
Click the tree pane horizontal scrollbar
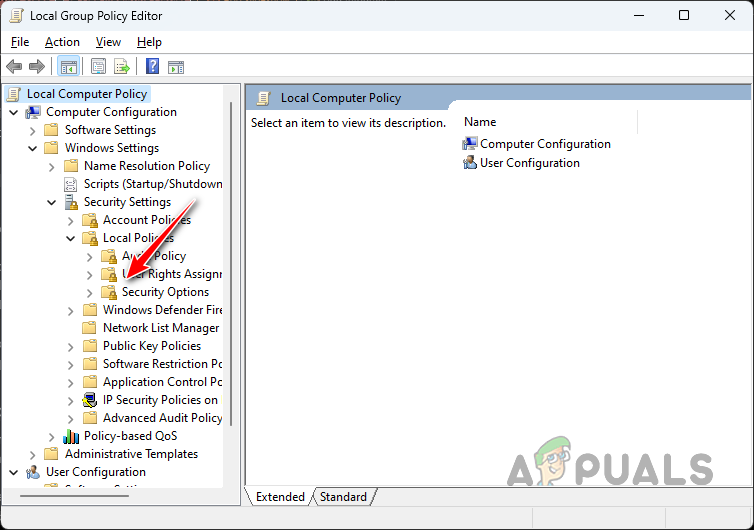pyautogui.click(x=75, y=495)
